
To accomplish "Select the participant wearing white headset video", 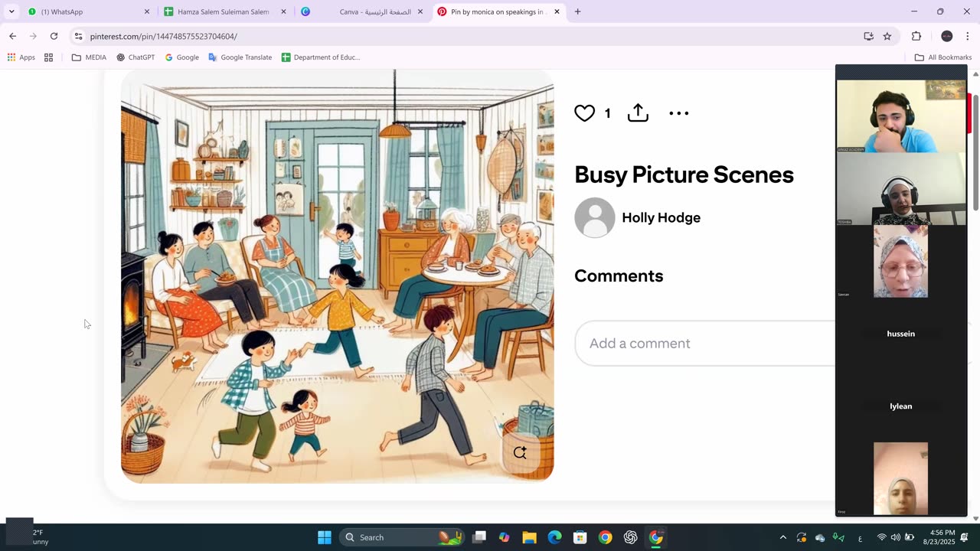I will (901, 188).
